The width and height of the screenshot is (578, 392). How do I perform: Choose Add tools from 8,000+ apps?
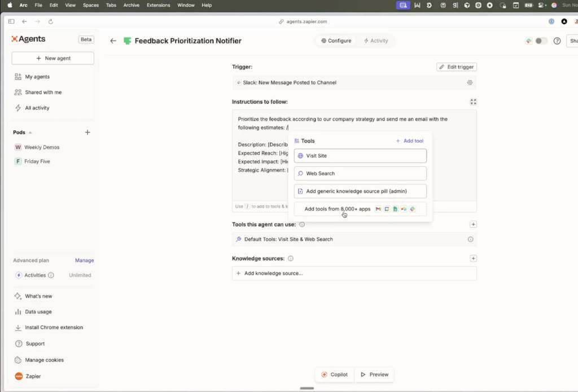pyautogui.click(x=360, y=209)
